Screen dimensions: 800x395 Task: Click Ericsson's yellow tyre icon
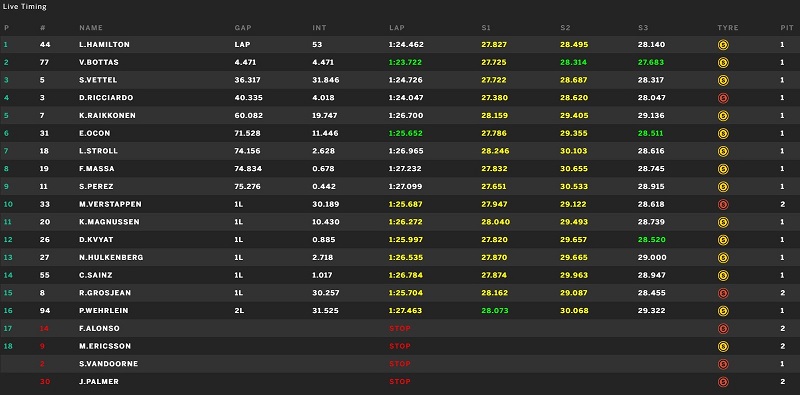(723, 347)
